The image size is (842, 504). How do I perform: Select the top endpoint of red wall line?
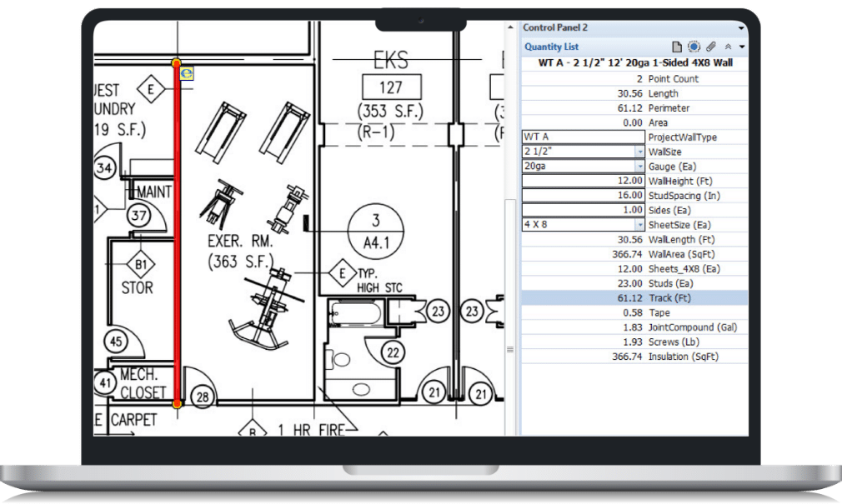click(x=176, y=63)
